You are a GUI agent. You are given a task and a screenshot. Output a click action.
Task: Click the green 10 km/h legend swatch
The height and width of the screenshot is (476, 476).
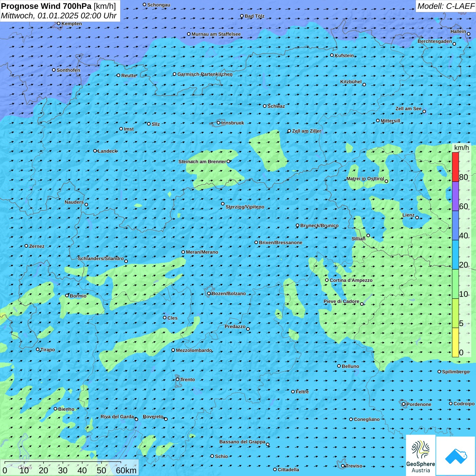click(x=455, y=284)
